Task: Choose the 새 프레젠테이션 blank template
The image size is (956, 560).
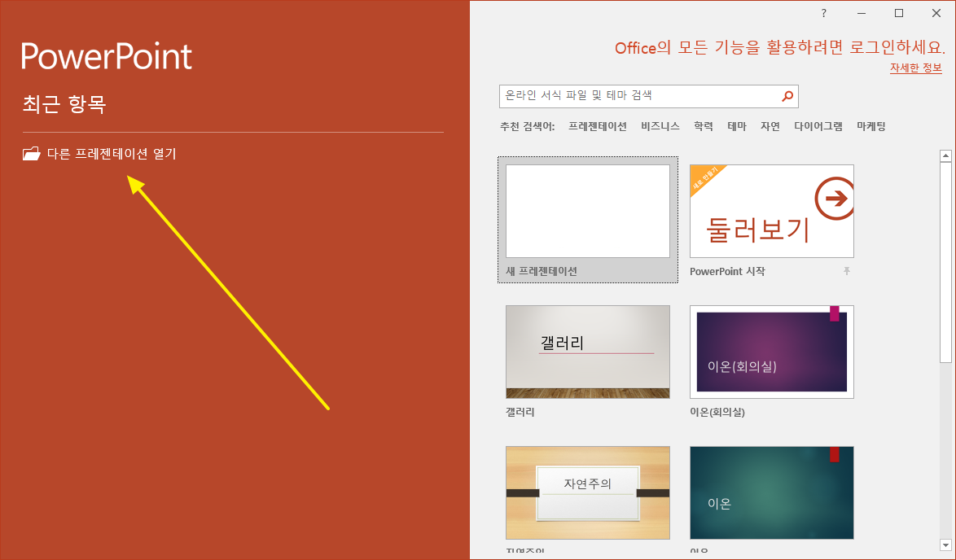Action: [588, 220]
